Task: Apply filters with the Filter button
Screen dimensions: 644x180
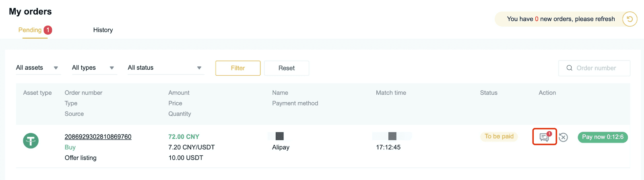Action: click(x=238, y=68)
